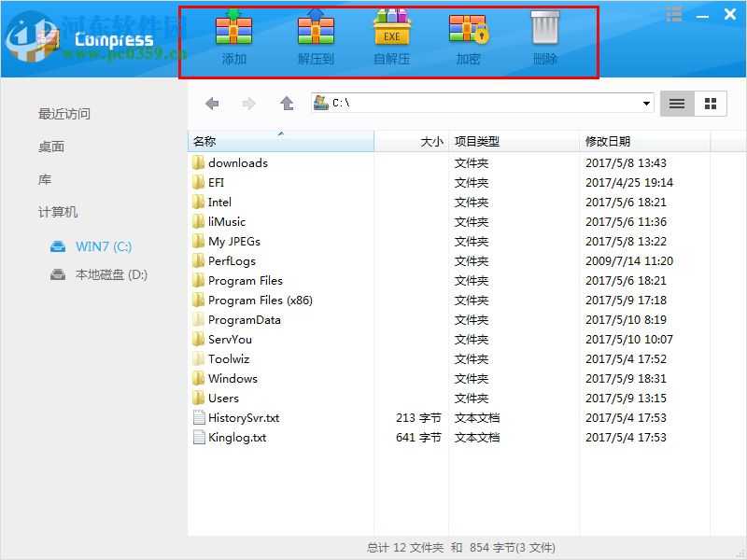Switch to list view mode
Image resolution: width=747 pixels, height=560 pixels.
point(676,104)
